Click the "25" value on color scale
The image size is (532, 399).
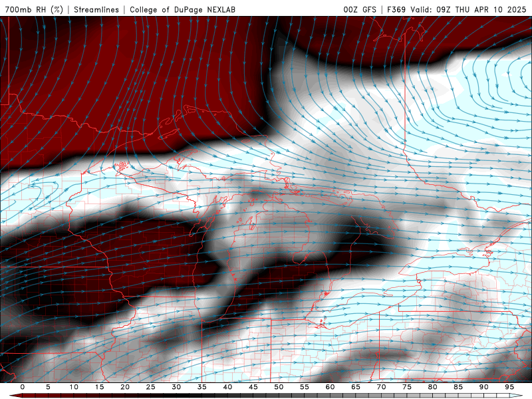[x=151, y=387]
